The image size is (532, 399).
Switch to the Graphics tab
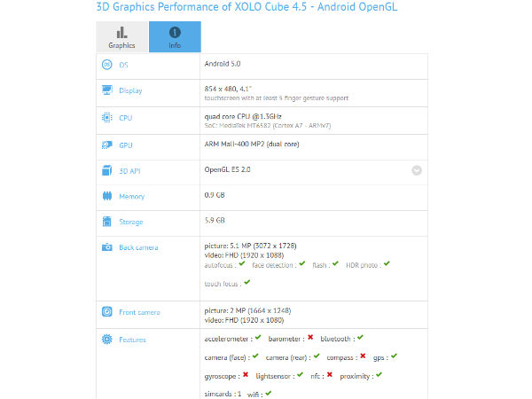click(122, 36)
